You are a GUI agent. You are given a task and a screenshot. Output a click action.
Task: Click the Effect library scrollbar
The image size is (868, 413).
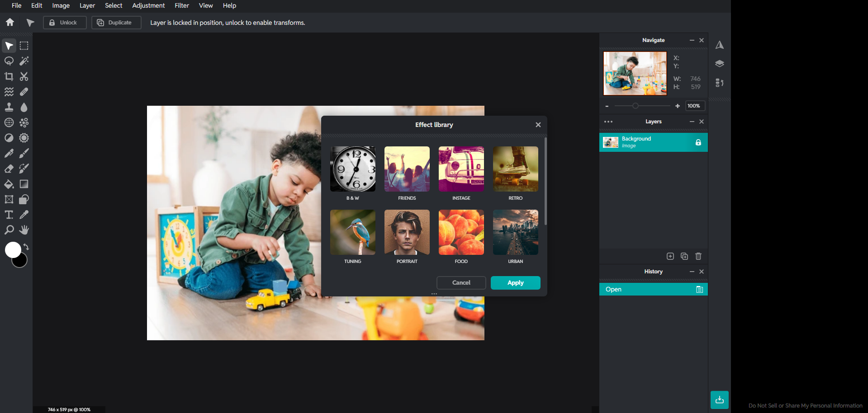(x=545, y=181)
